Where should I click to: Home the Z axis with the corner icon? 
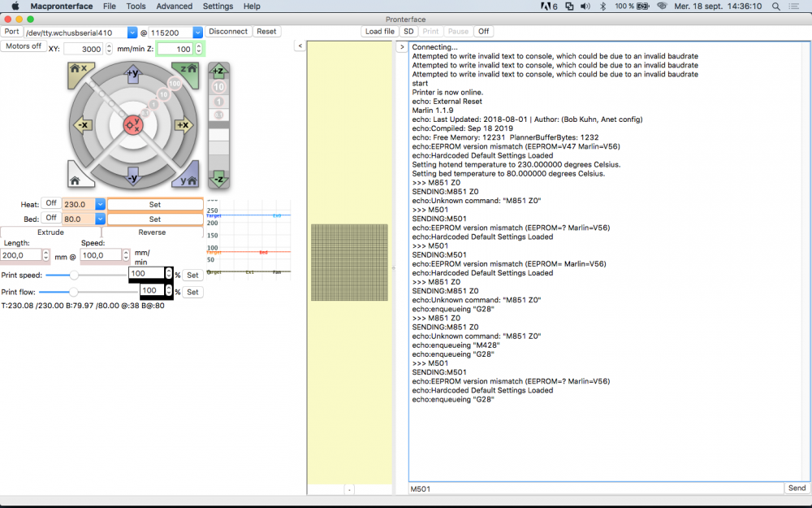point(187,74)
